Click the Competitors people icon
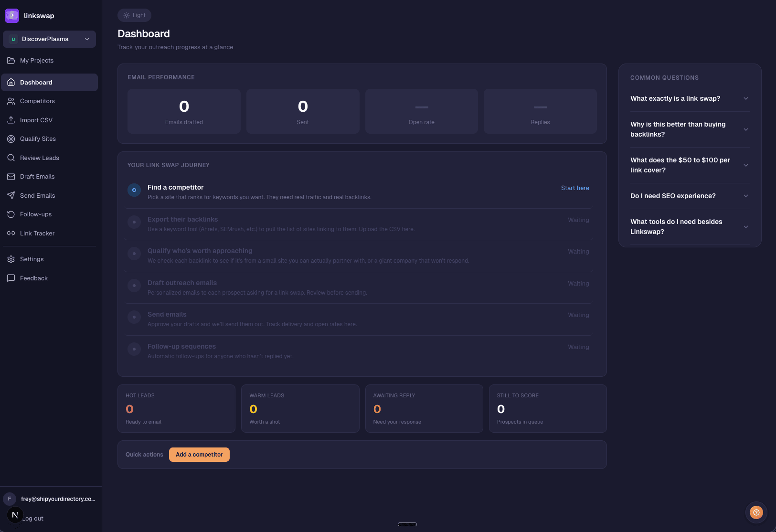Viewport: 776px width, 532px height. (x=11, y=101)
